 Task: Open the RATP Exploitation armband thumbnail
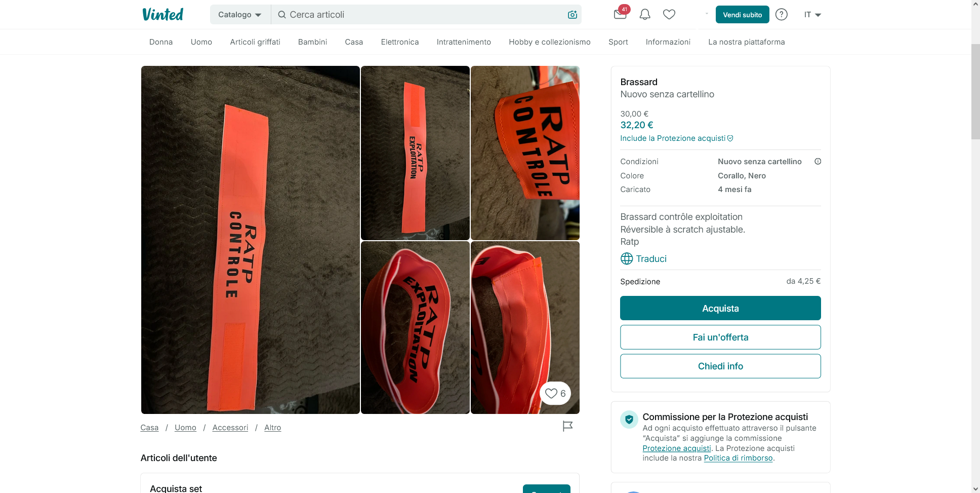(x=415, y=153)
